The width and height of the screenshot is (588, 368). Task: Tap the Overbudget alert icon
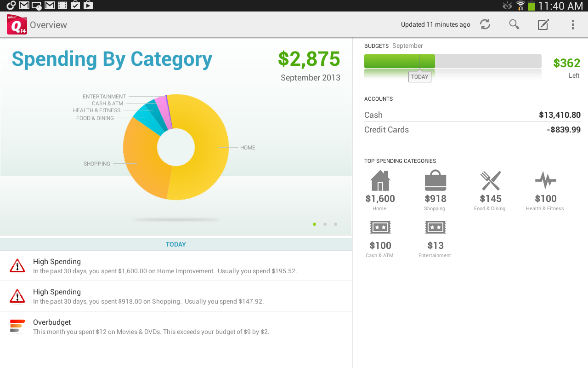(17, 326)
